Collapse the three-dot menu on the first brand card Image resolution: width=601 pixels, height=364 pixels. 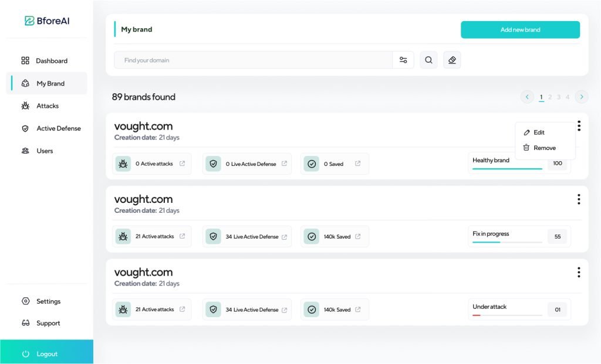[578, 126]
